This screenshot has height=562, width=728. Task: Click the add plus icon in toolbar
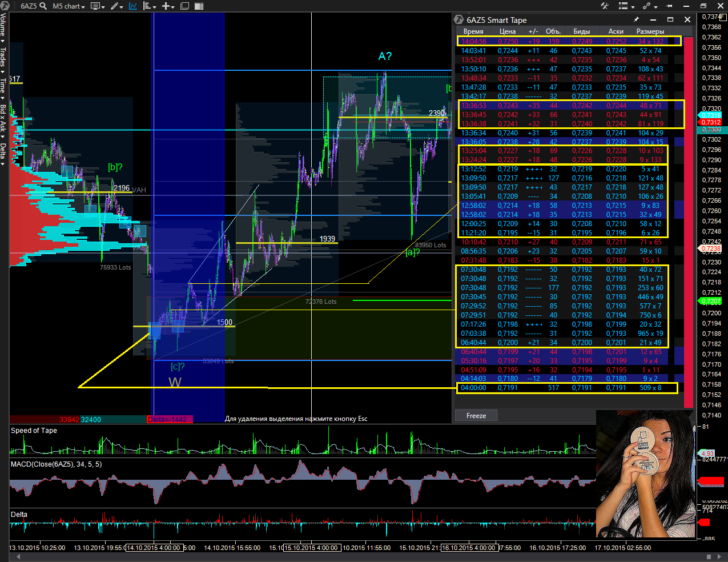point(166,6)
